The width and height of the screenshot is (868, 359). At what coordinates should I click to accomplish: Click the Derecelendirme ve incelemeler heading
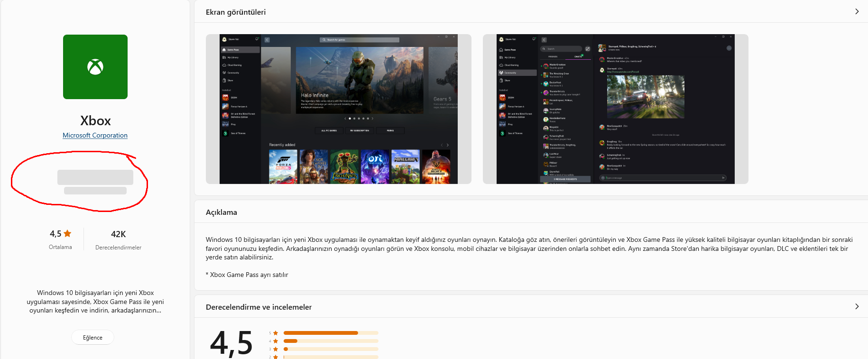click(259, 307)
